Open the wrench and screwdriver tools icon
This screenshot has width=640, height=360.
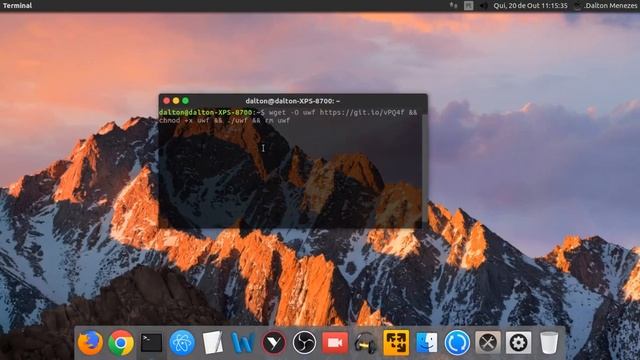point(488,342)
